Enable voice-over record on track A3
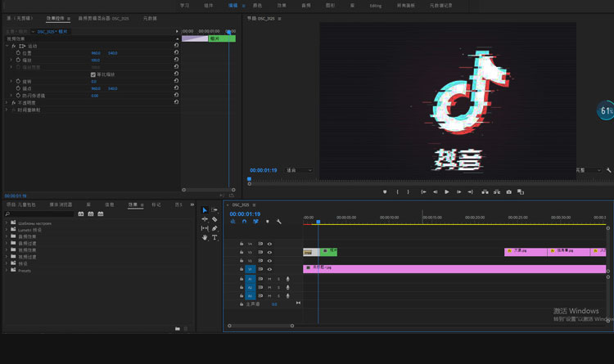The height and width of the screenshot is (364, 614). [288, 296]
